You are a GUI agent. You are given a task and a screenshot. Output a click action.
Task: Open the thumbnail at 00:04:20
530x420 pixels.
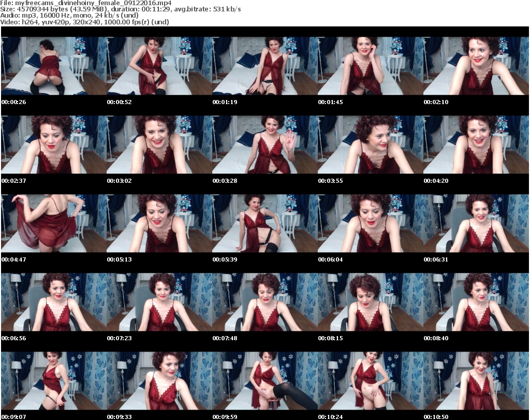476,144
